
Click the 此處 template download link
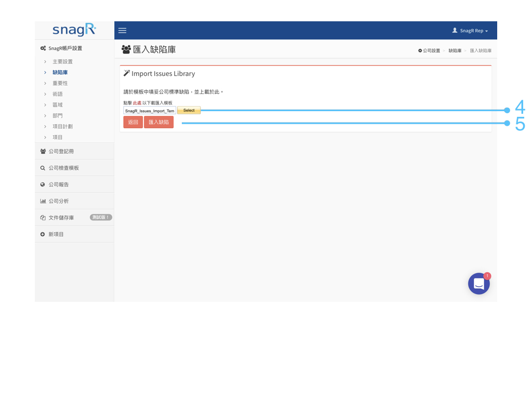coord(137,103)
